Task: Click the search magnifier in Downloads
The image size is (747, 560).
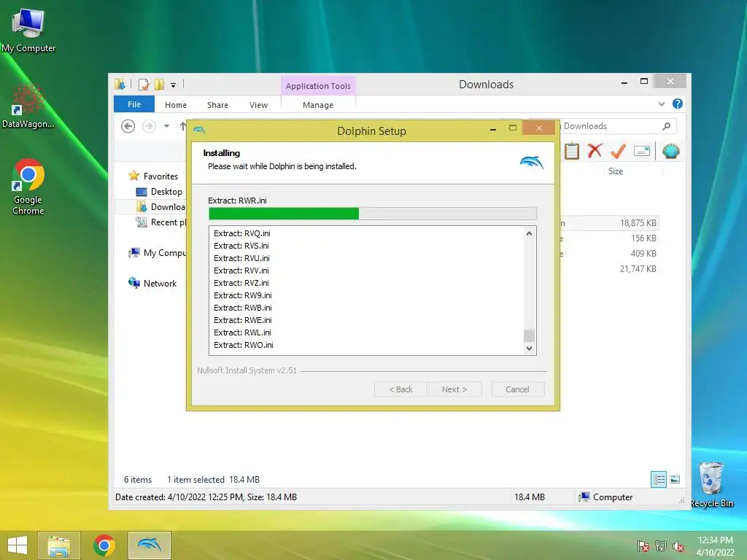Action: click(x=667, y=126)
